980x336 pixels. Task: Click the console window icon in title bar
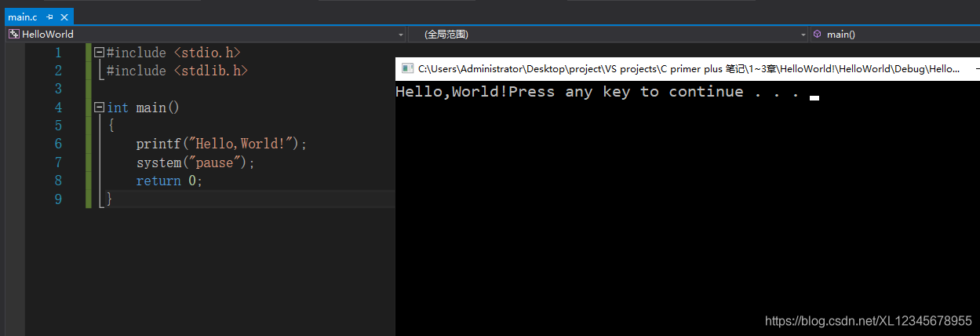click(x=406, y=69)
